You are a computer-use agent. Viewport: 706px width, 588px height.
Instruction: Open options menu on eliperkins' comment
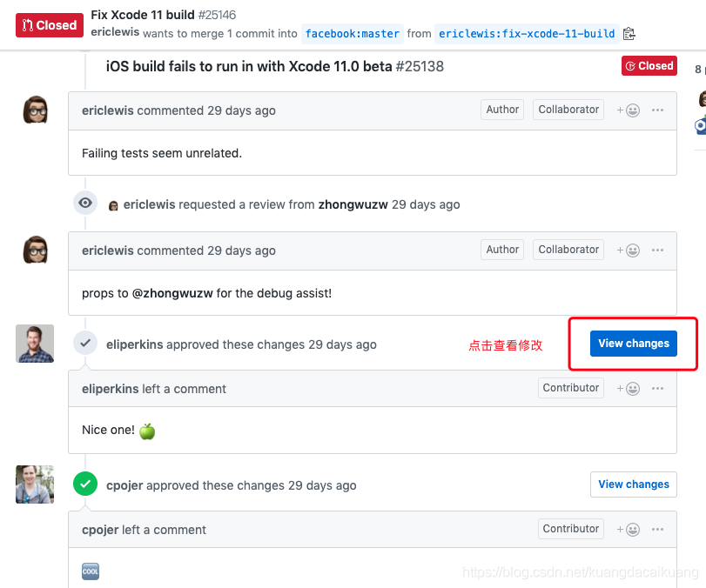coord(657,389)
